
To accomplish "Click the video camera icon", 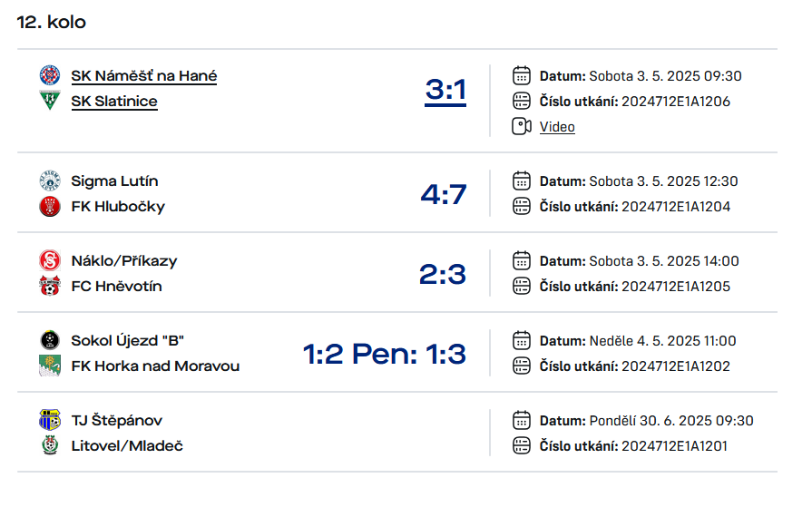I will 522,126.
